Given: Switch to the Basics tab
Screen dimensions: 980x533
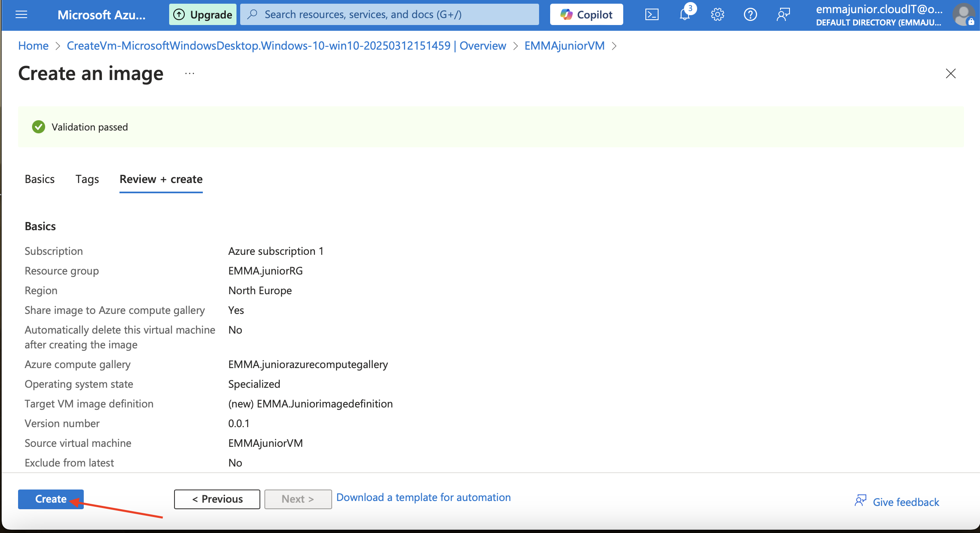Looking at the screenshot, I should 39,179.
